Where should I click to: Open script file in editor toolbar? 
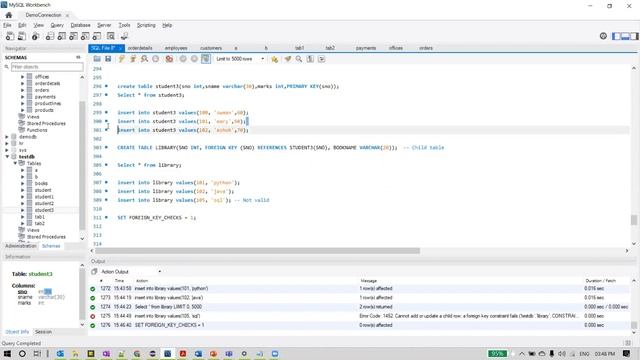click(97, 59)
